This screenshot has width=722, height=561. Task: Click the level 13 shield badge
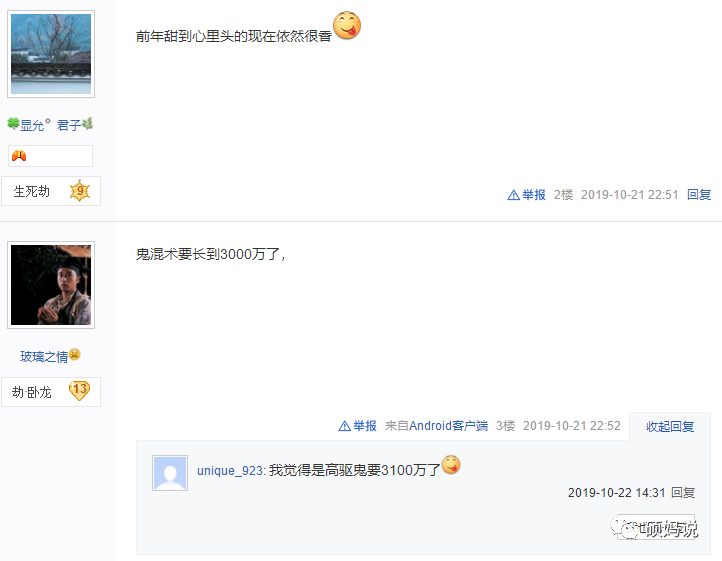80,391
